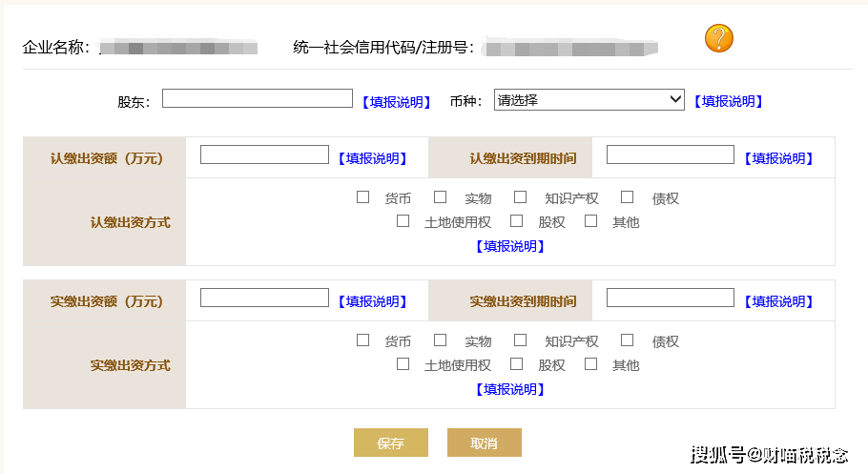This screenshot has width=868, height=474.
Task: Check 实物 under 认缴出资方式
Action: click(440, 197)
